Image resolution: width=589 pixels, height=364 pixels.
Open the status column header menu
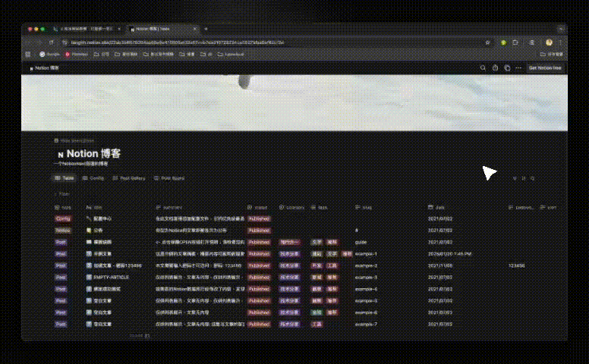click(x=257, y=208)
